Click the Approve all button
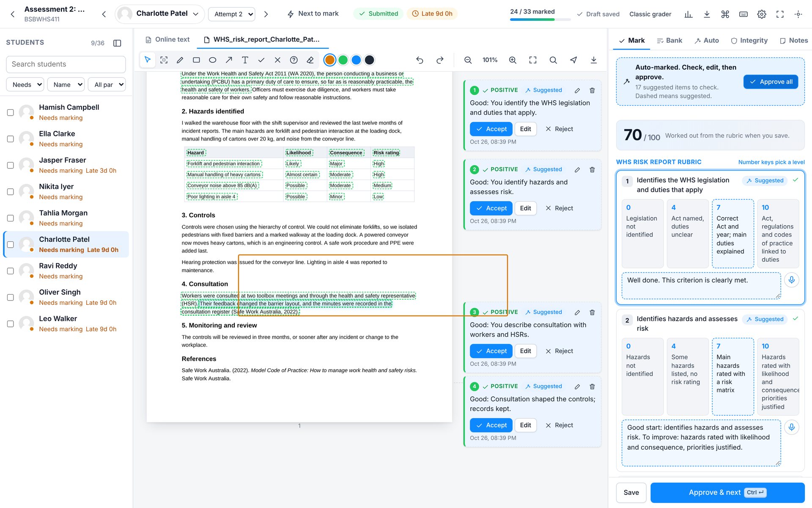This screenshot has height=508, width=812. click(771, 82)
